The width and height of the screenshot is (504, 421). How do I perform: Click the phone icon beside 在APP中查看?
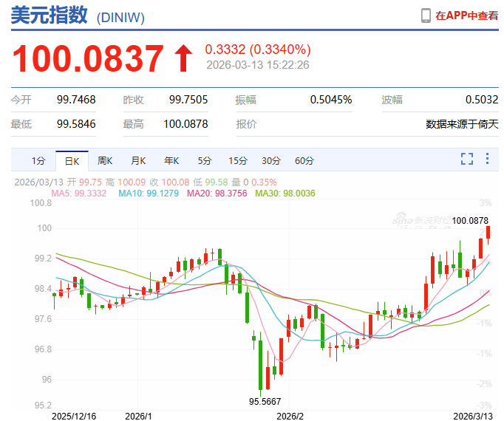click(426, 16)
